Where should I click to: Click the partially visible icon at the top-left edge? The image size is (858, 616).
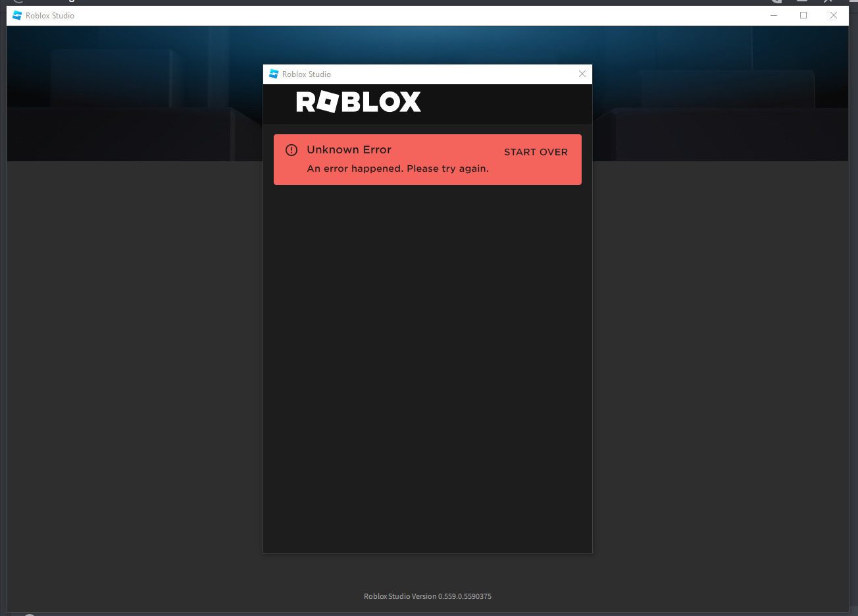[16, 2]
